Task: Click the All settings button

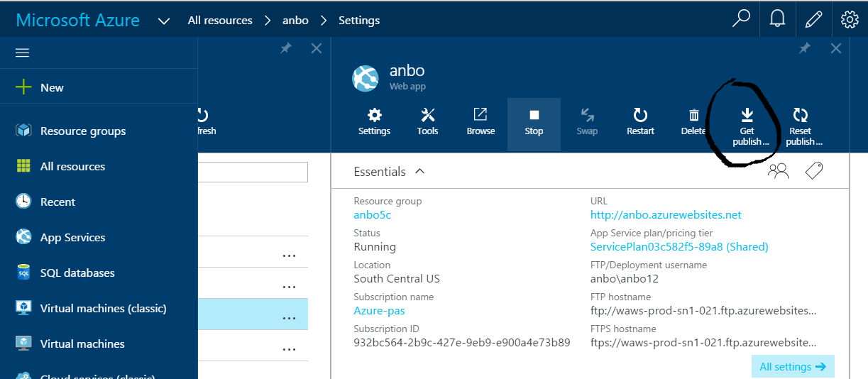Action: 793,367
